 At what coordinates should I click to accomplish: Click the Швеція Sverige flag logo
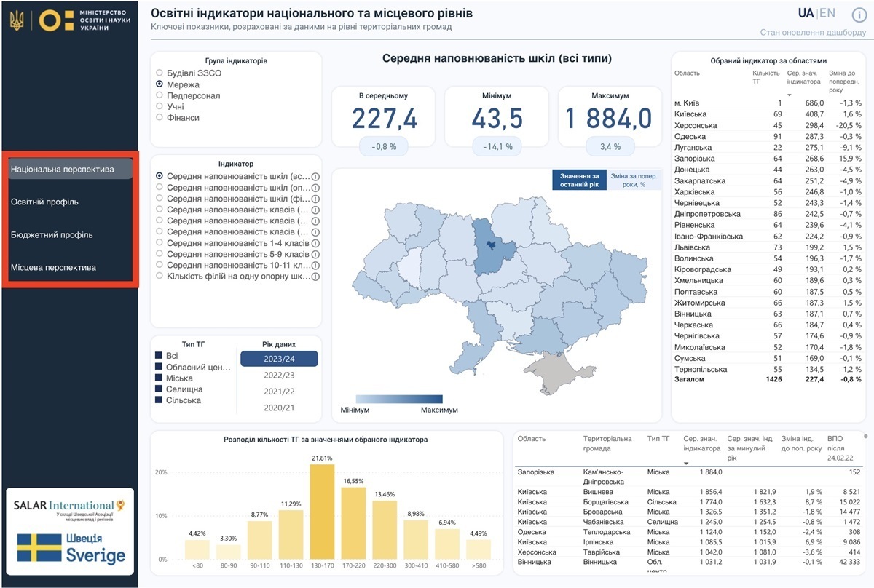point(71,549)
